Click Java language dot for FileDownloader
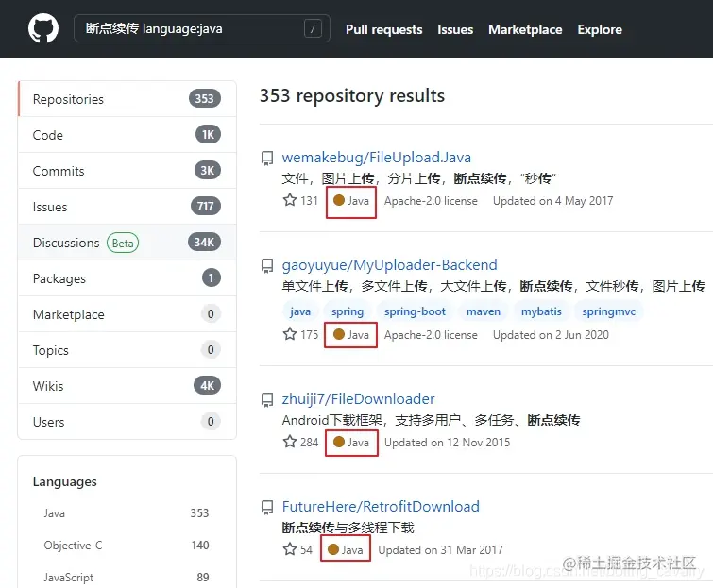 tap(339, 442)
